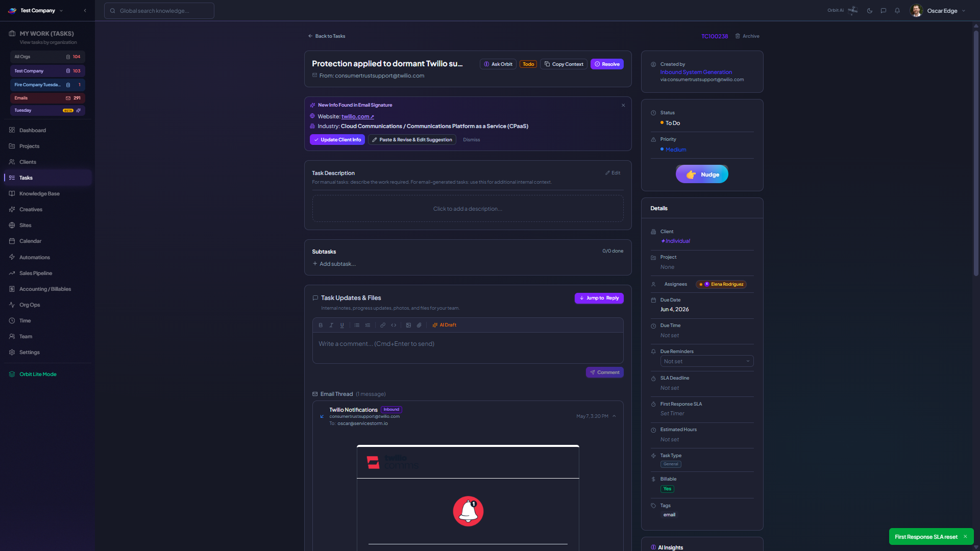
Task: Open Orbit AI satellite icon
Action: (853, 10)
